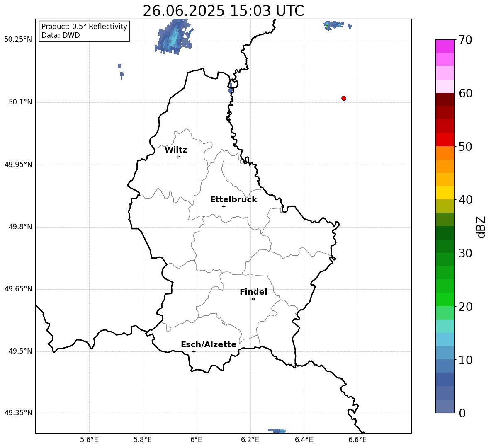Click the Findel cross marker
This screenshot has width=491, height=448.
pyautogui.click(x=253, y=299)
